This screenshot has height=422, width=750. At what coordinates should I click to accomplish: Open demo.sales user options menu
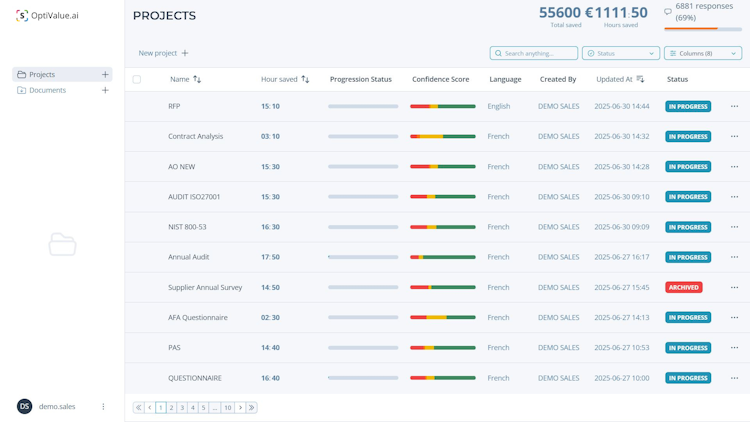(103, 407)
